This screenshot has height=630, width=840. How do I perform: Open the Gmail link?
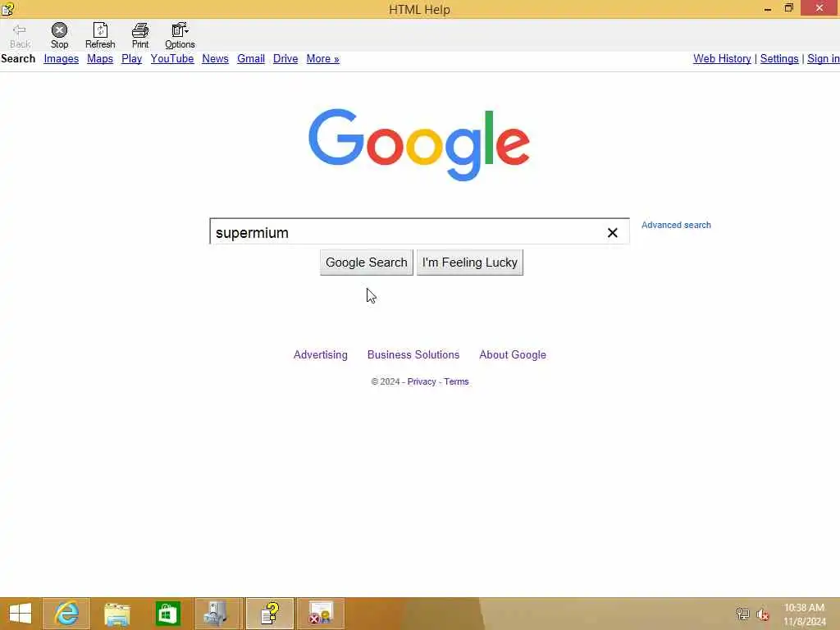(x=251, y=59)
